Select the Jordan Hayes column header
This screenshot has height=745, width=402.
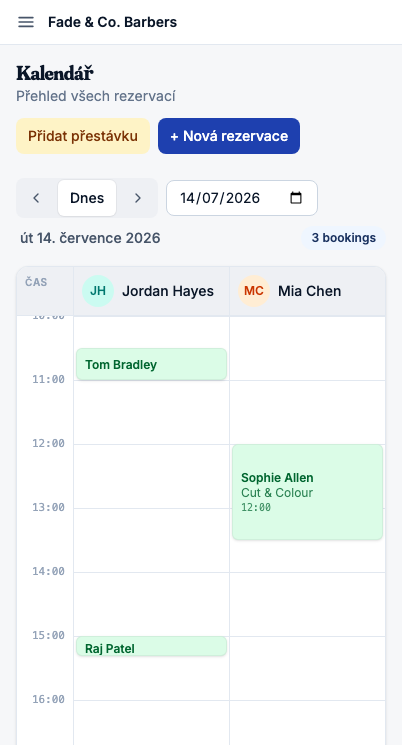152,291
